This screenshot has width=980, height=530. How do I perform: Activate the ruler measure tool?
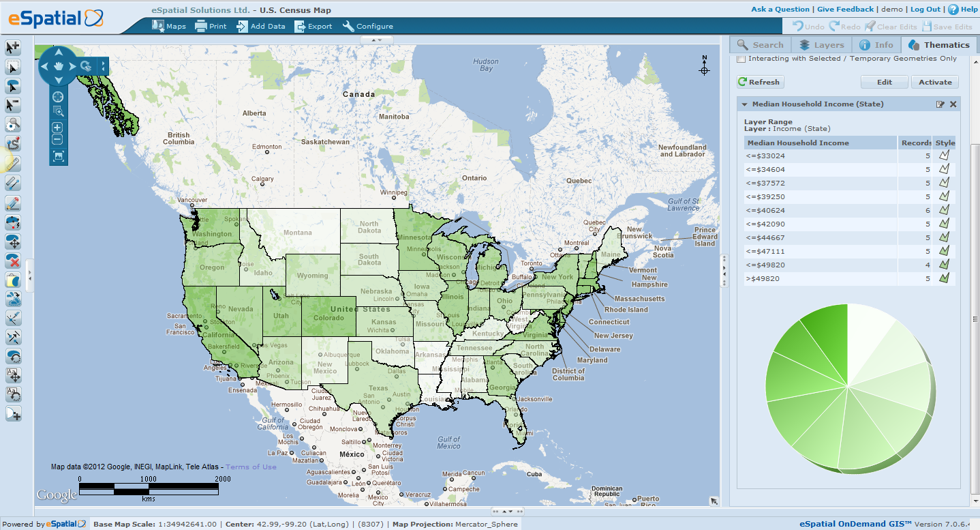13,164
